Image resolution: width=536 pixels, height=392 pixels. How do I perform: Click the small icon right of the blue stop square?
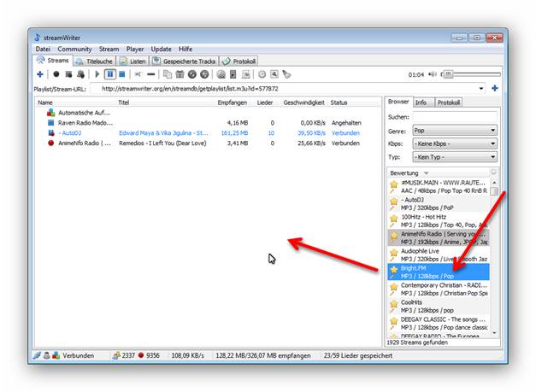[x=138, y=74]
